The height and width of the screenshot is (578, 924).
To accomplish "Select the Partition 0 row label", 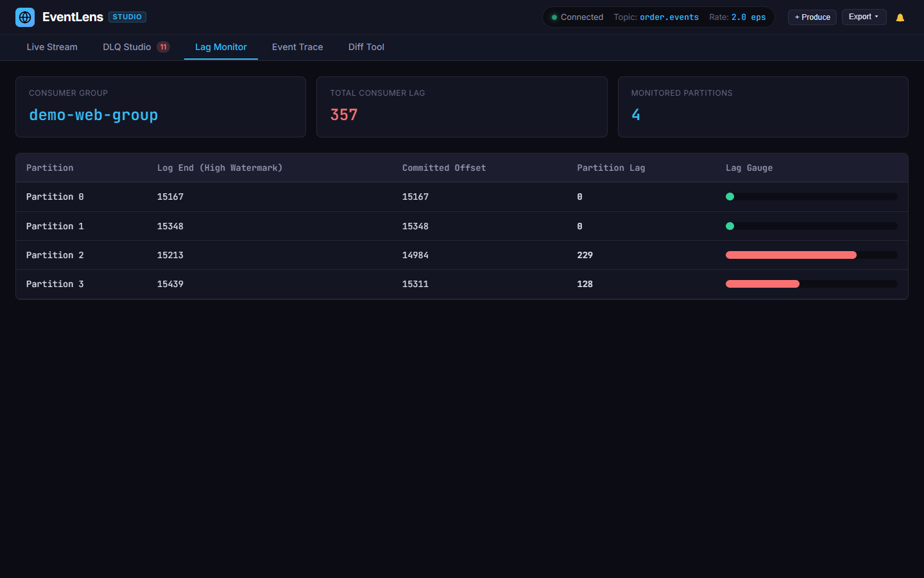I will (55, 197).
